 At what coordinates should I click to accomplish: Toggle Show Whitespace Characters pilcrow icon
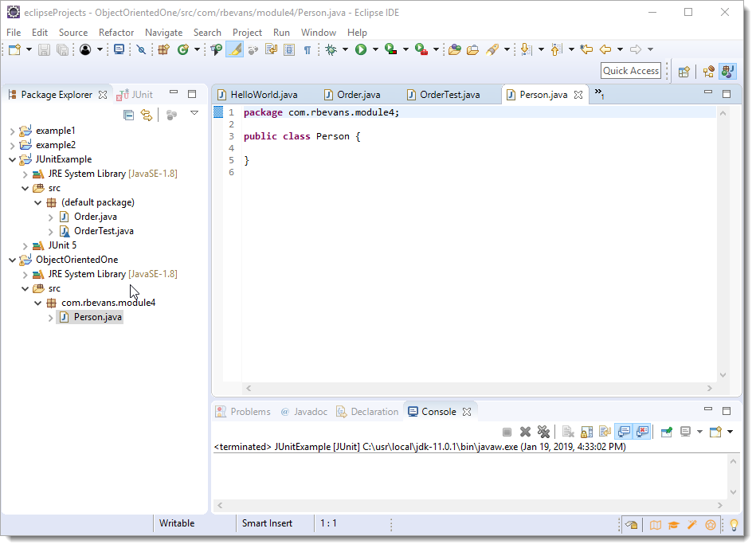point(307,49)
